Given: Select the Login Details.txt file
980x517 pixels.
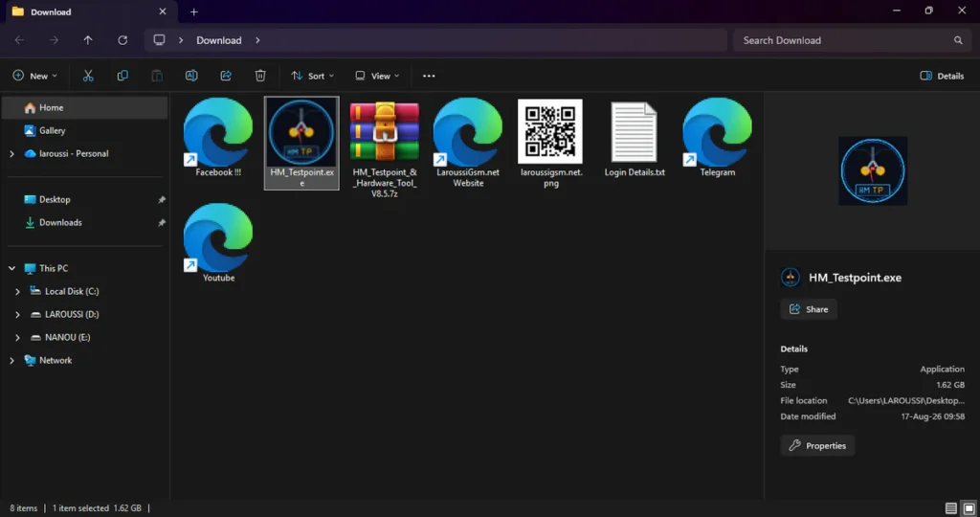Looking at the screenshot, I should pyautogui.click(x=635, y=138).
